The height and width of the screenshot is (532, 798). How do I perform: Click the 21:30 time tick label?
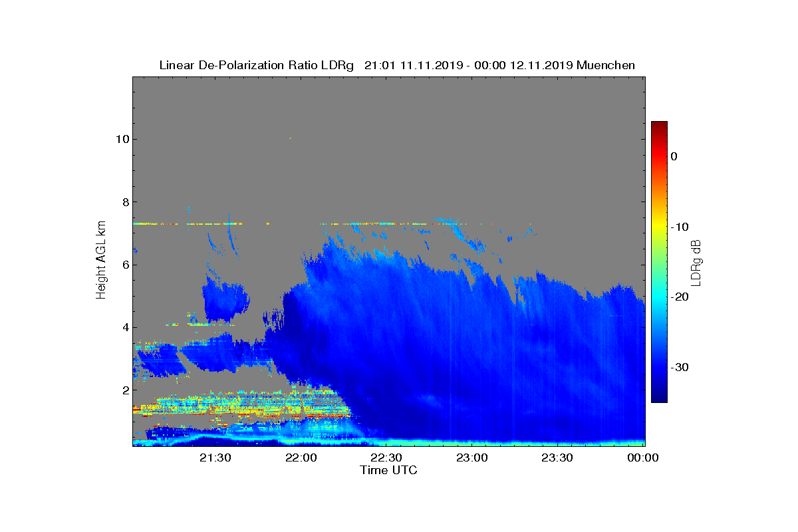click(x=215, y=458)
